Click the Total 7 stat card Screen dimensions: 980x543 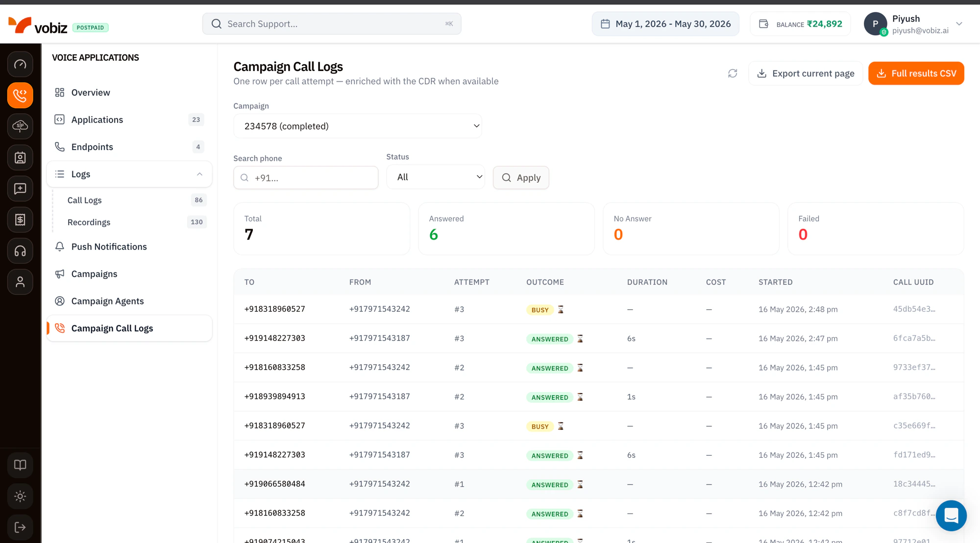tap(321, 229)
